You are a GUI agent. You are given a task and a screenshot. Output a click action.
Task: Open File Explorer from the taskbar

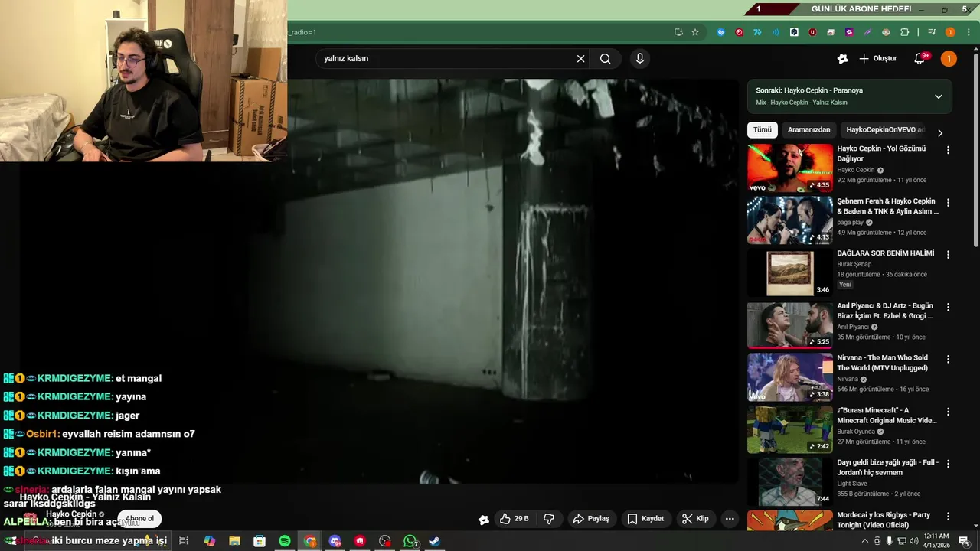[234, 541]
